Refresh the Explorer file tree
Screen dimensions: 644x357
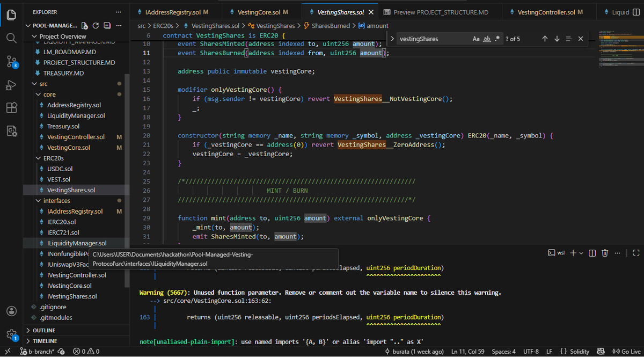click(x=96, y=26)
